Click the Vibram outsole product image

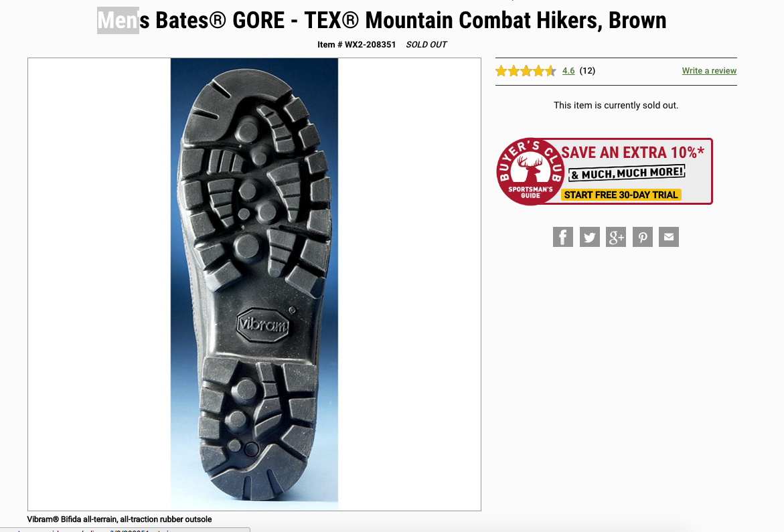point(254,284)
